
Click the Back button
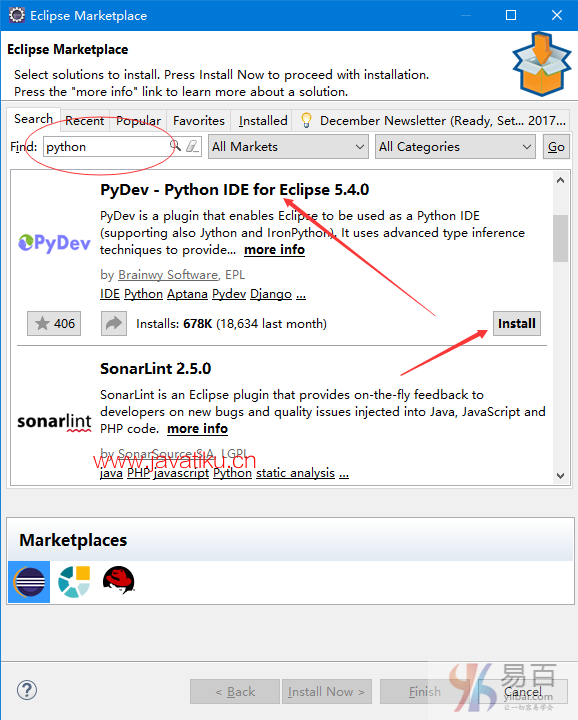click(235, 692)
